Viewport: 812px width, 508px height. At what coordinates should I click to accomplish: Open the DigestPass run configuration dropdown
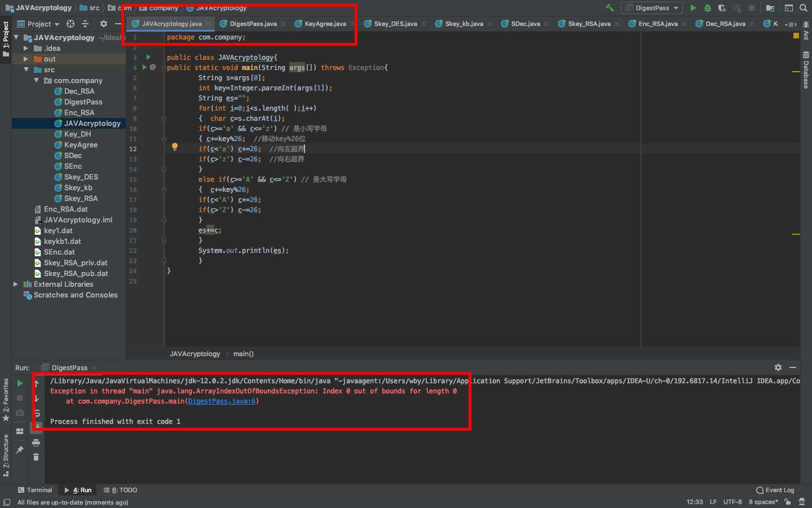pos(652,8)
